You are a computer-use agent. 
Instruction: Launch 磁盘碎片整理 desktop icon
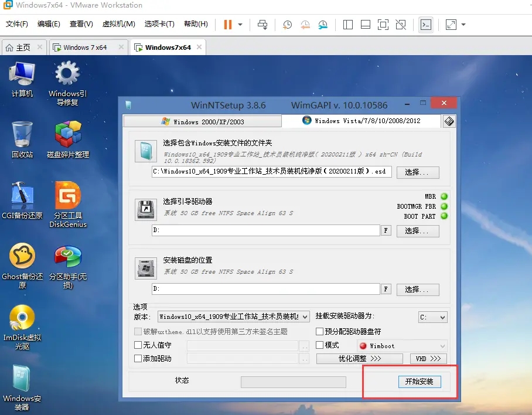pos(68,140)
